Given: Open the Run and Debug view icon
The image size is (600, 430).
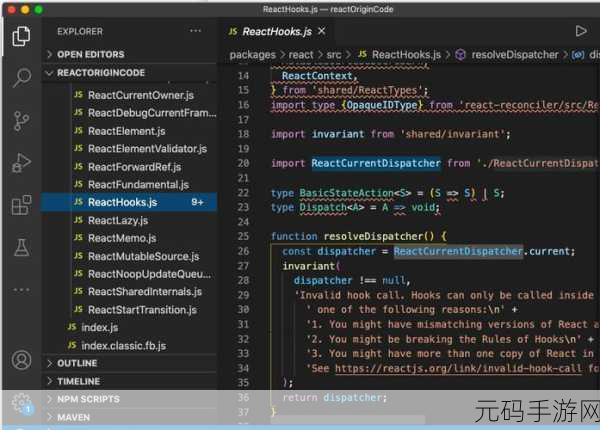Looking at the screenshot, I should click(21, 163).
